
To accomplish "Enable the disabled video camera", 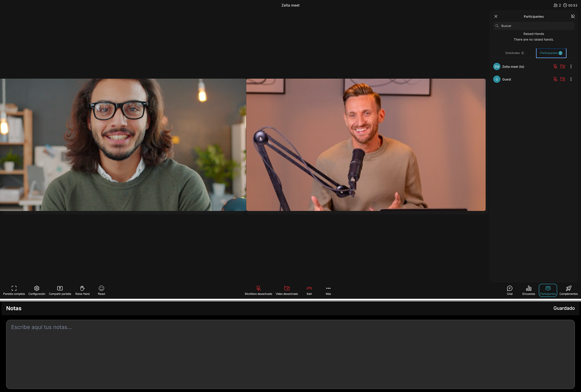I will coord(286,288).
